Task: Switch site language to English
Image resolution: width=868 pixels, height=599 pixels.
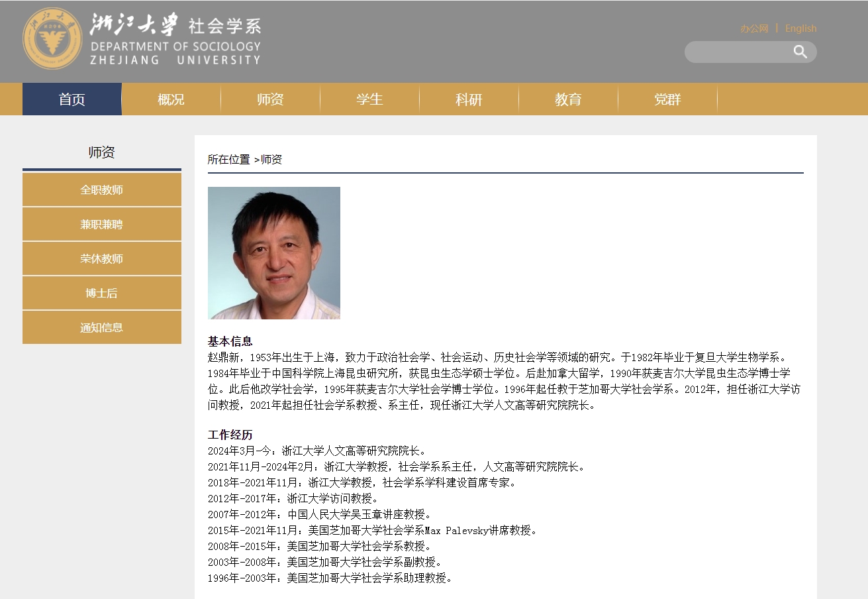Action: point(800,28)
